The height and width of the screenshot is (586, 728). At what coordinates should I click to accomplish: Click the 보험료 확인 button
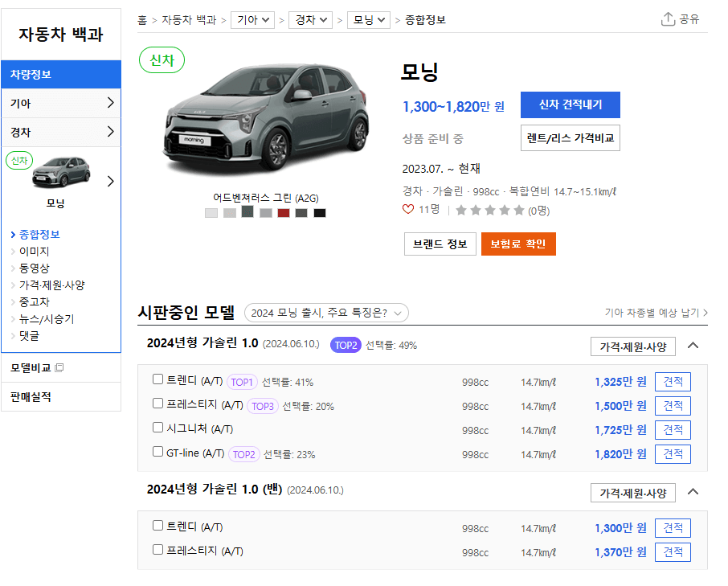517,243
